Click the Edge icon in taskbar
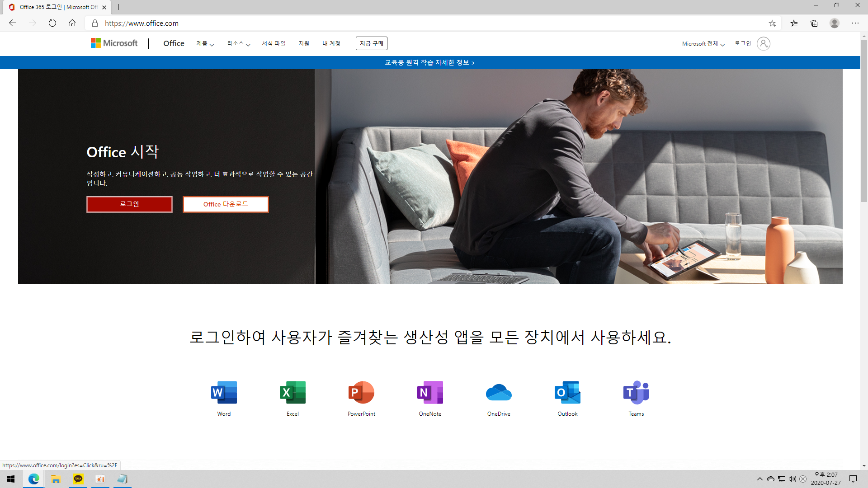This screenshot has height=488, width=868. (x=33, y=479)
